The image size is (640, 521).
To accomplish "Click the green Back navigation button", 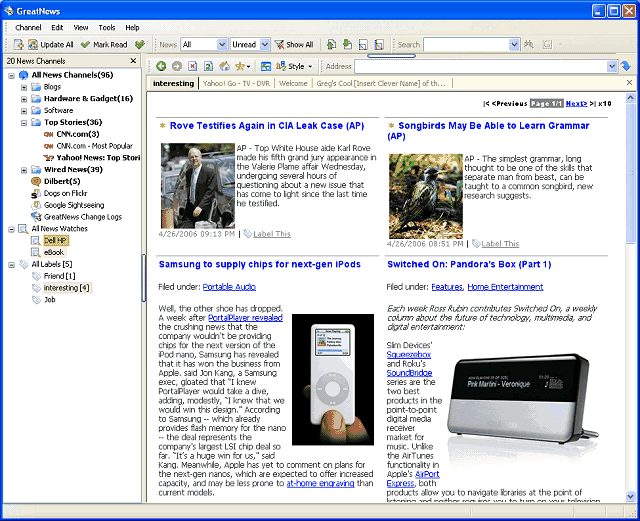I will point(161,66).
